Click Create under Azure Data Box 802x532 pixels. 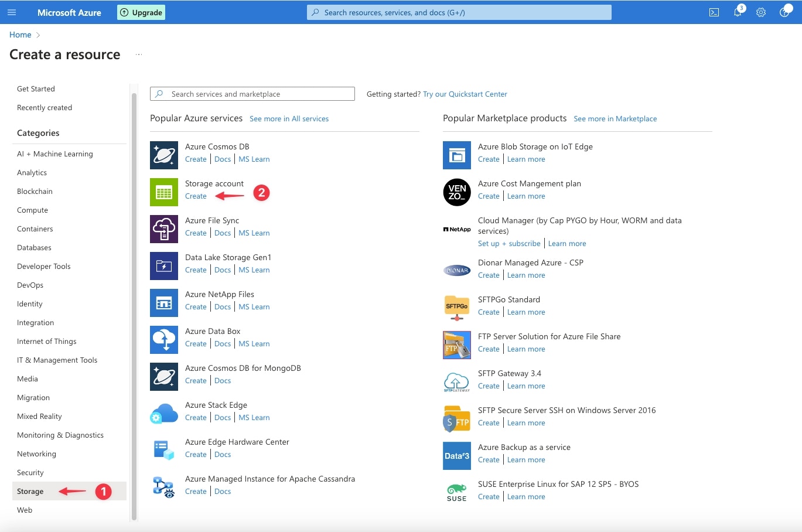[x=196, y=344]
